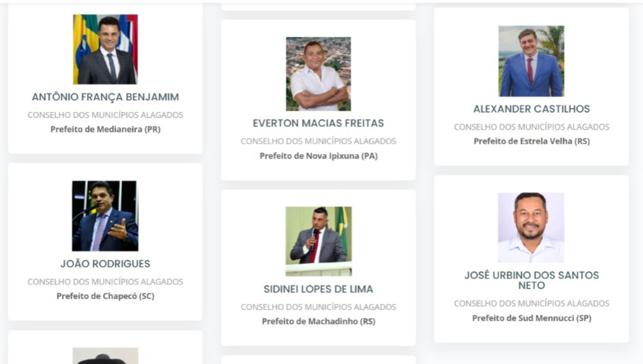Select the "Prefeito de Nova Ipixuna (PA)" label
Screen dimensions: 643x364
pos(318,156)
